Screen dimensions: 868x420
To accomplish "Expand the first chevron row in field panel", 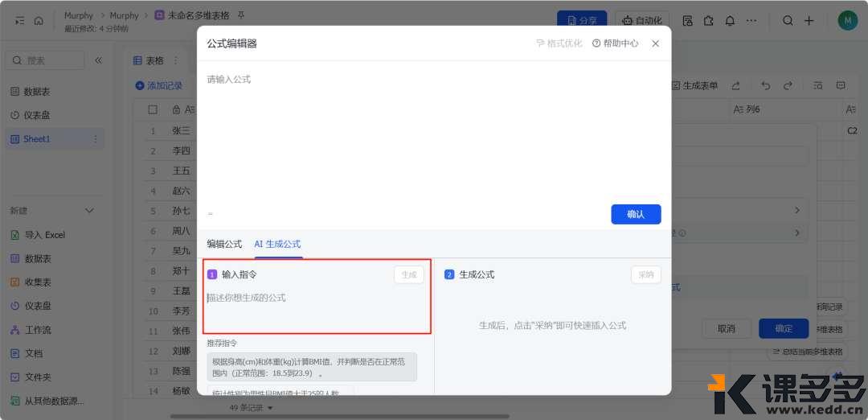I will [797, 211].
